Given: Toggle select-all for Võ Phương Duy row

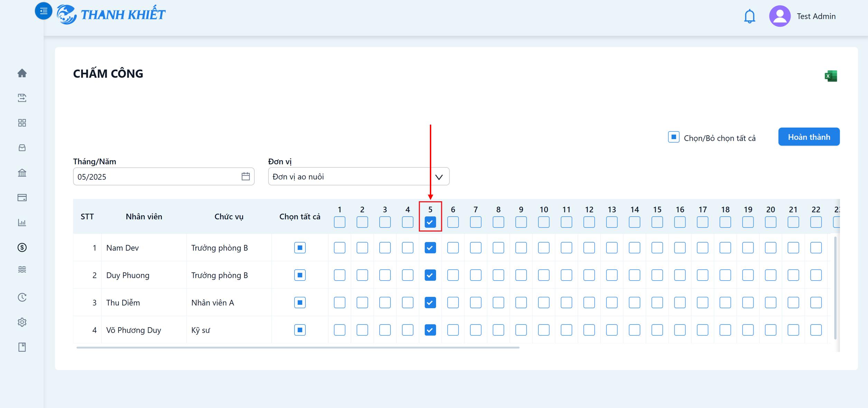Looking at the screenshot, I should [300, 330].
